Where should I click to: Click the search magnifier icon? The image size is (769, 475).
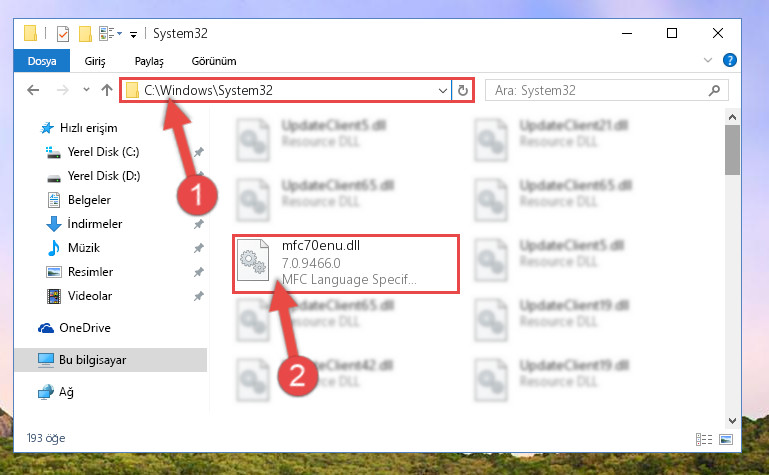(715, 91)
